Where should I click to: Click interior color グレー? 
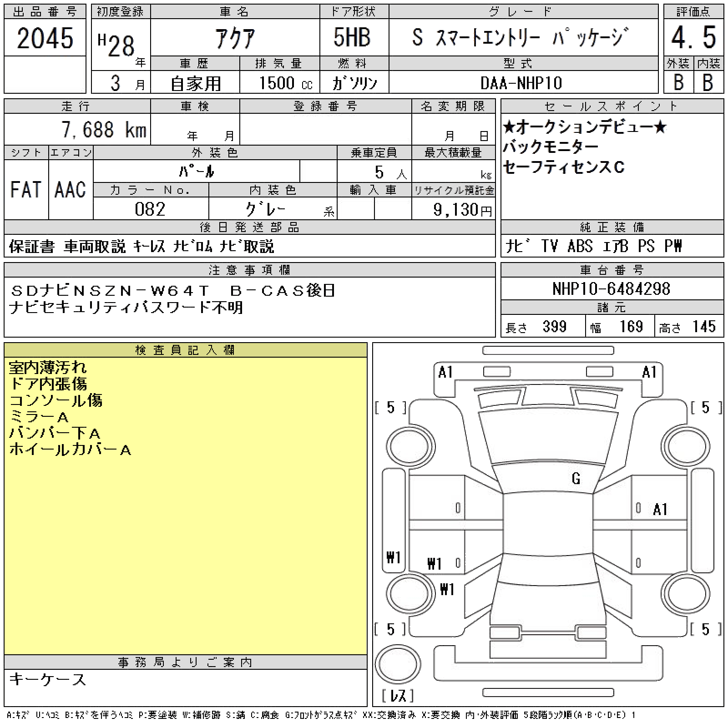pyautogui.click(x=266, y=209)
